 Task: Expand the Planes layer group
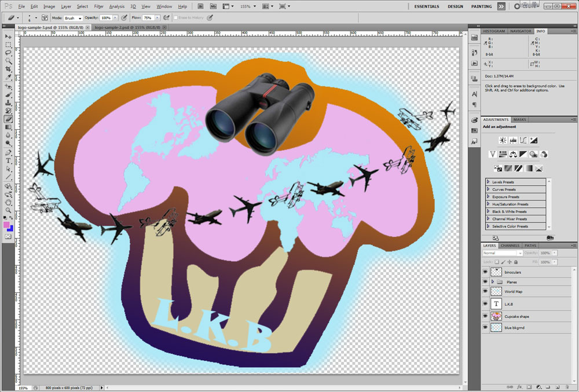pos(492,282)
